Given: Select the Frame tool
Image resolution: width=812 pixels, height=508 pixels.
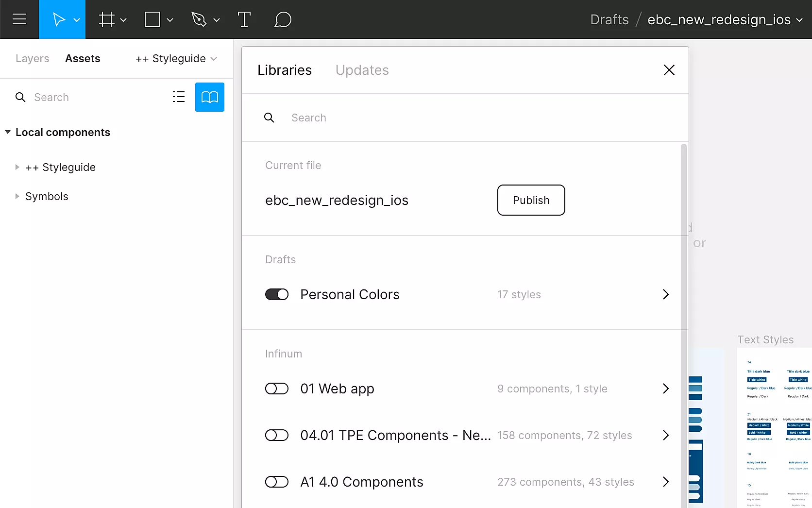Looking at the screenshot, I should click(x=107, y=19).
